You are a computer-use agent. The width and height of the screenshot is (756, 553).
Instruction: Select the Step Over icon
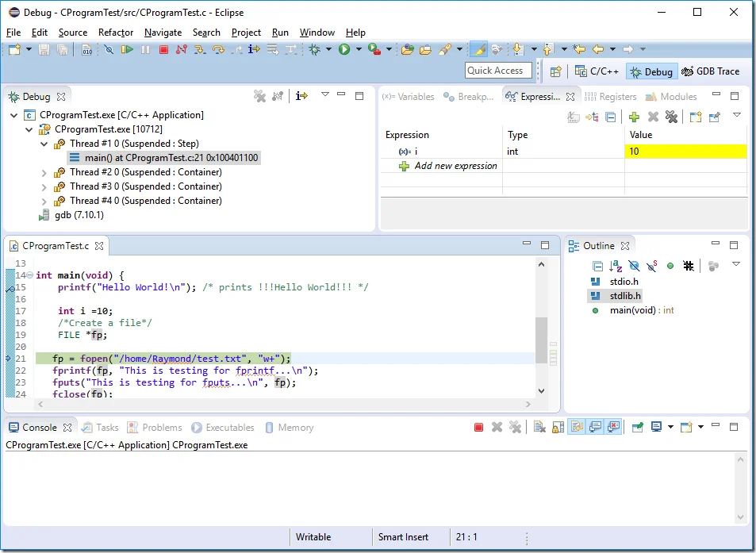coord(219,48)
